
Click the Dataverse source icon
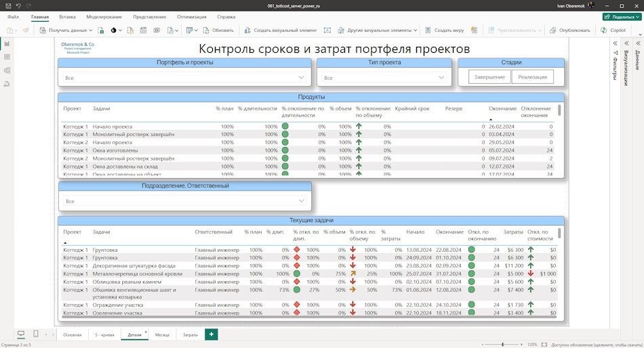(157, 30)
